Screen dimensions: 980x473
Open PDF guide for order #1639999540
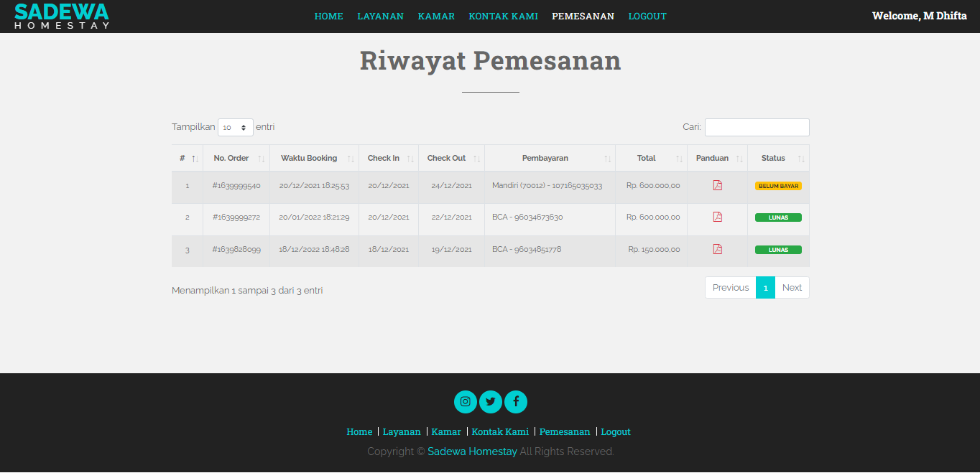tap(717, 185)
